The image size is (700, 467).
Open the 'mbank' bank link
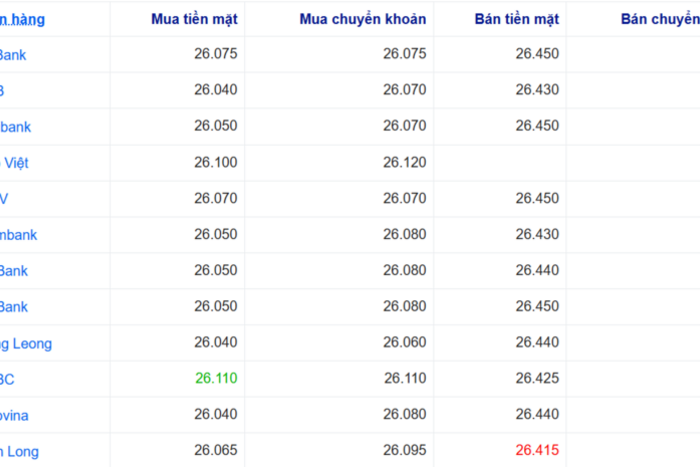pyautogui.click(x=18, y=234)
